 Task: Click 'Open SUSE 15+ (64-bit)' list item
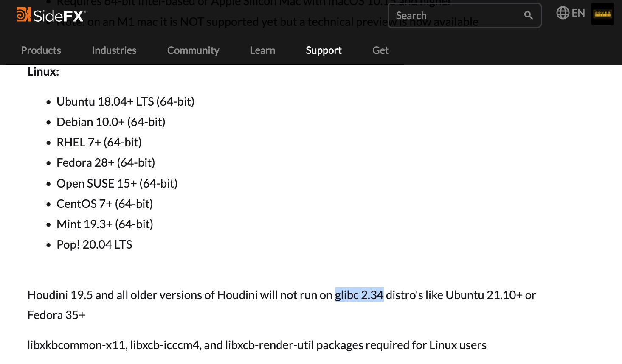[x=117, y=183]
